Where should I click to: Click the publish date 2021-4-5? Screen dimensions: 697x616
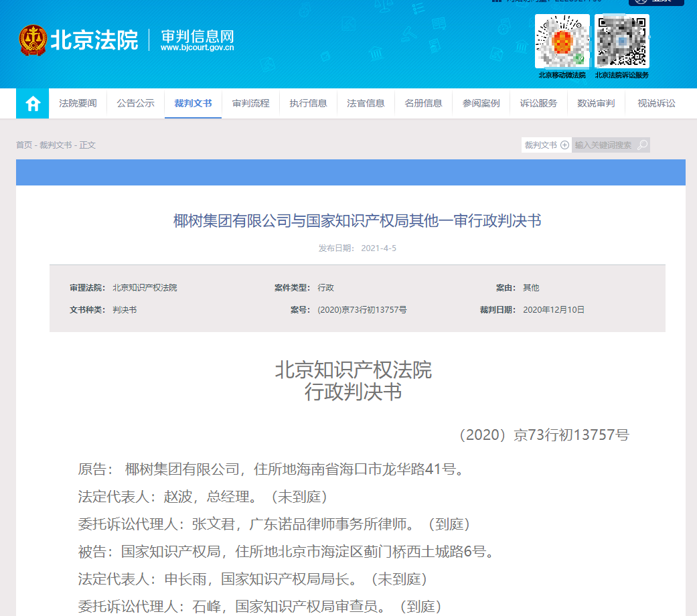378,248
